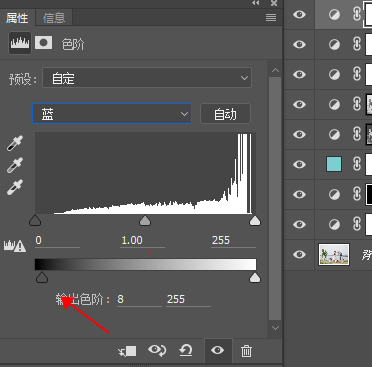Click the view previous state icon
This screenshot has width=372, height=367.
157,350
